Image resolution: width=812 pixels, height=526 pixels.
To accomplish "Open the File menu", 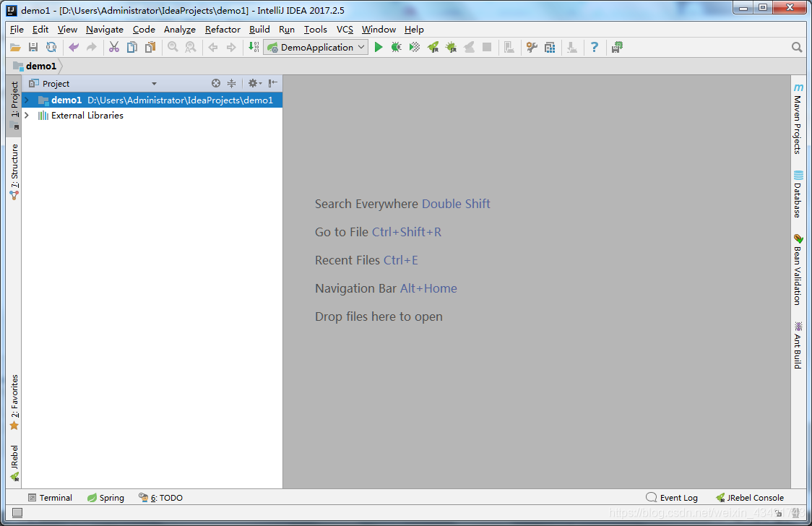I will [17, 30].
